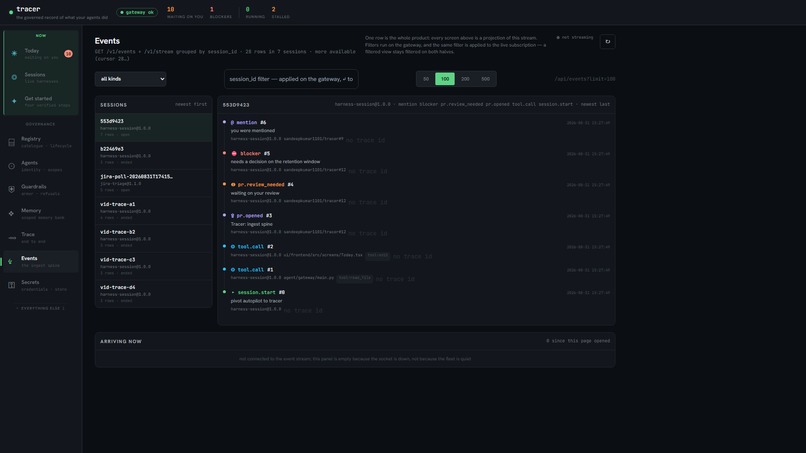This screenshot has height=453, width=806.
Task: Click the 'blocker' #5 event label
Action: coord(250,154)
